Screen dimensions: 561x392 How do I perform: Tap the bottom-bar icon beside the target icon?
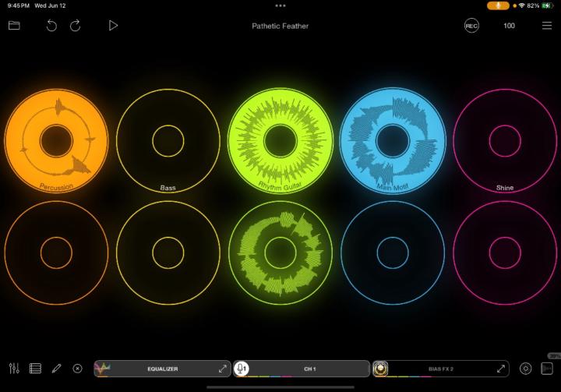pyautogui.click(x=547, y=369)
